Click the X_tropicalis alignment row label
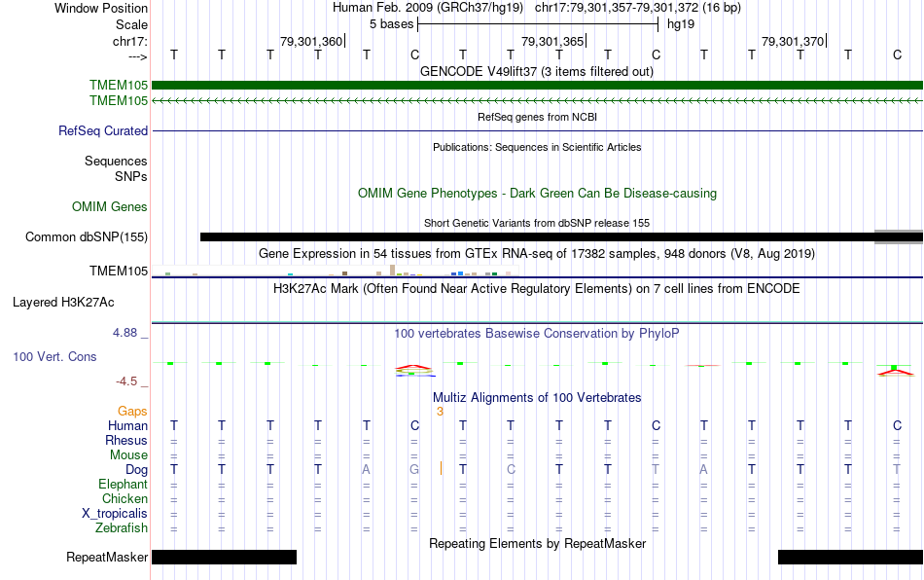The width and height of the screenshot is (924, 580). pyautogui.click(x=115, y=514)
